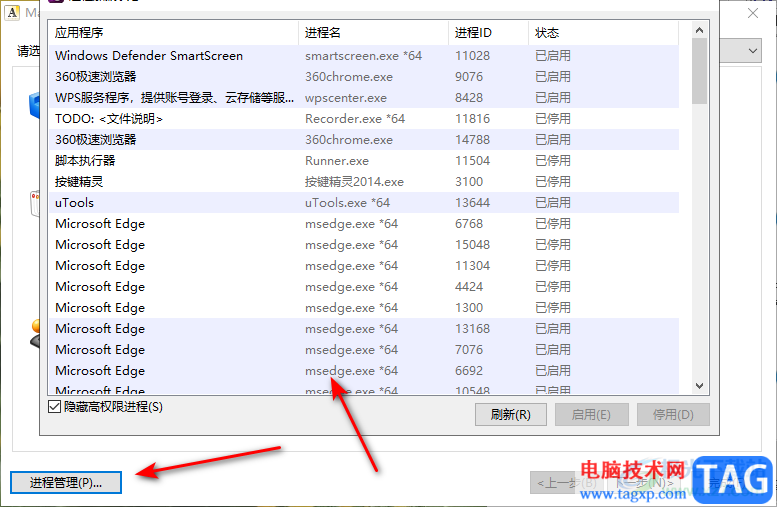Select the Microsoft Edge row with ID 11304
Image resolution: width=777 pixels, height=507 pixels.
364,266
